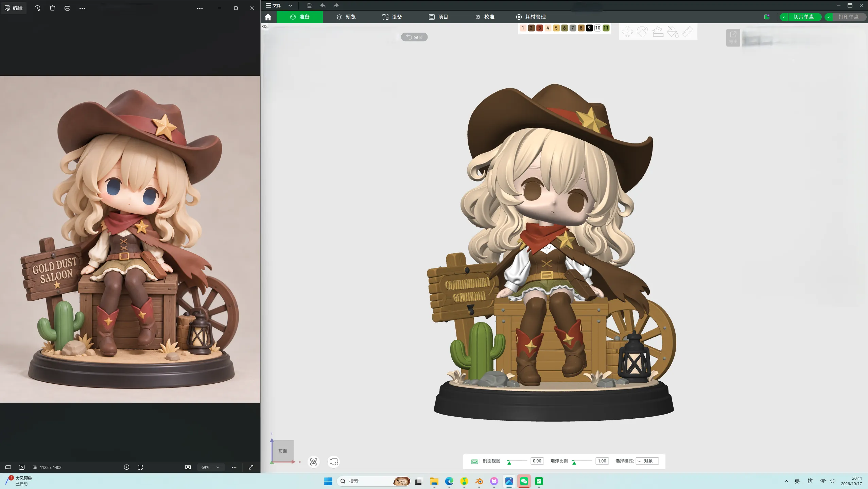Open WeChat from the Windows taskbar
The image size is (868, 489).
click(524, 481)
